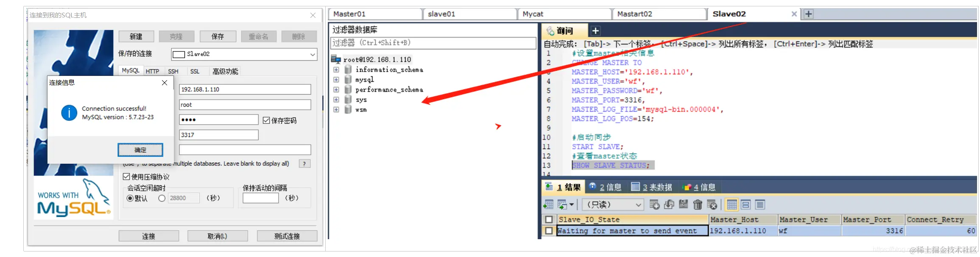Click the sys database cylinder icon

348,100
